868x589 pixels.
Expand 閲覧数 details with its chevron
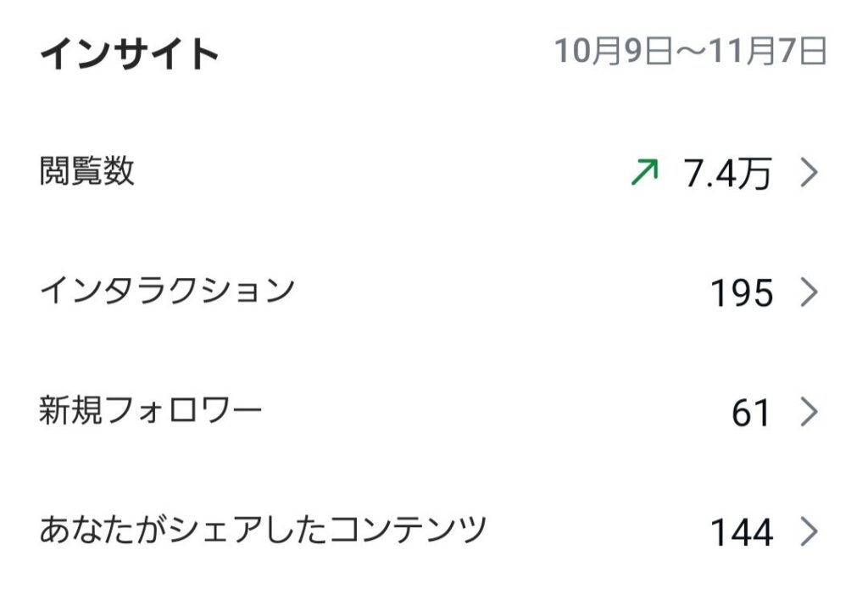coord(810,174)
